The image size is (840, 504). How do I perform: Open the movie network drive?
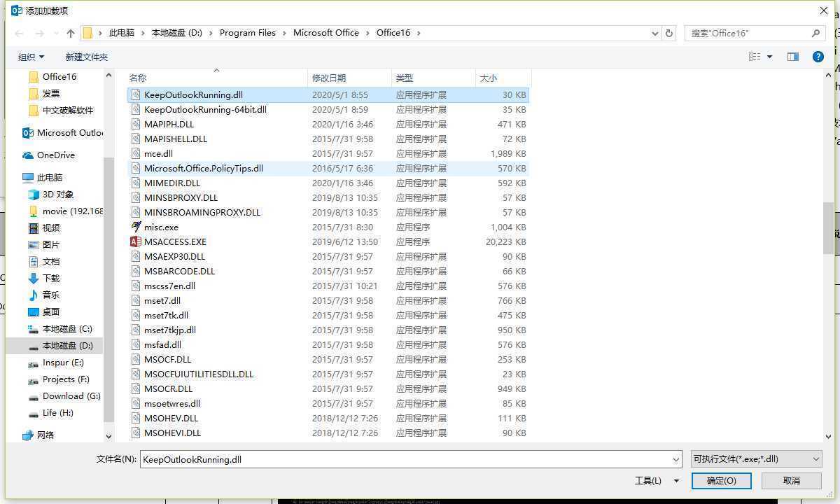point(65,211)
